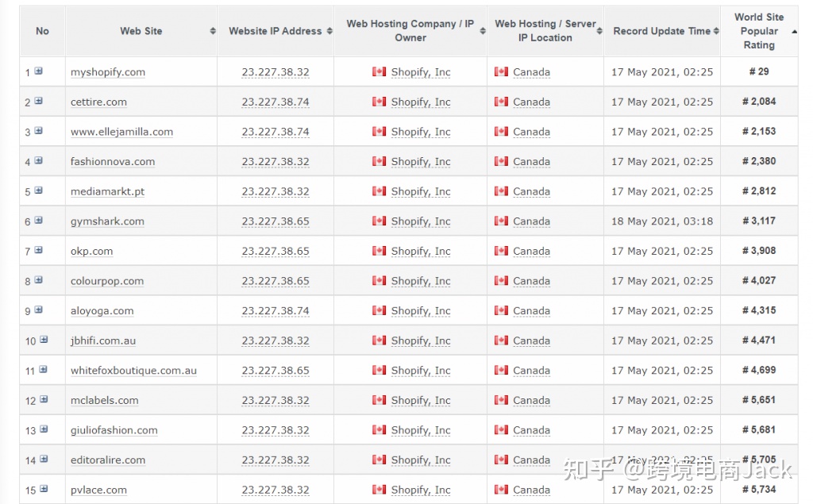Image resolution: width=813 pixels, height=504 pixels.
Task: Select update time 18 May 2021, 03:18
Action: [662, 221]
